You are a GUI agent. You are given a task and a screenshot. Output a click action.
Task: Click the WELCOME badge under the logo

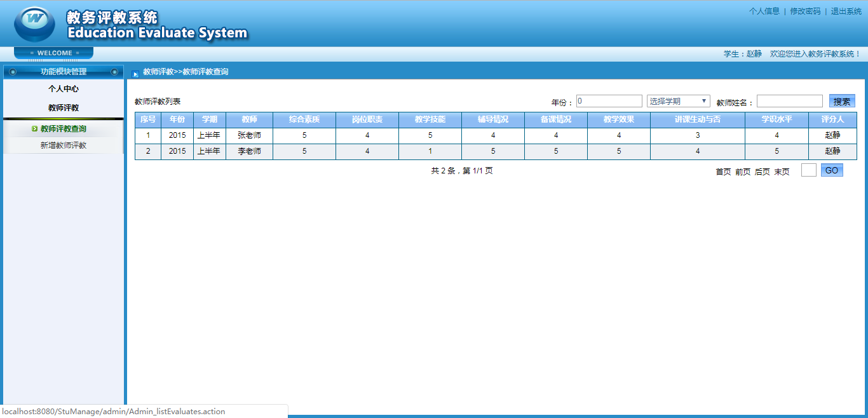[x=53, y=53]
